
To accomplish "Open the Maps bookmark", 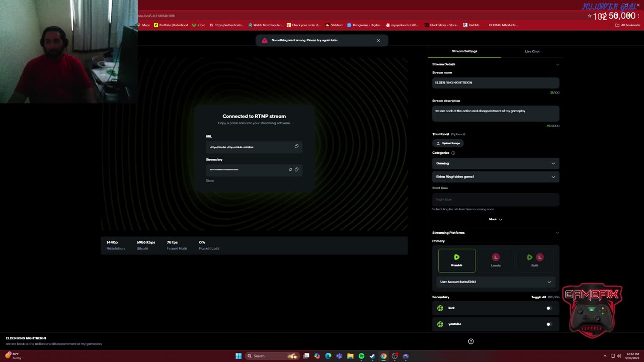I will coord(143,25).
